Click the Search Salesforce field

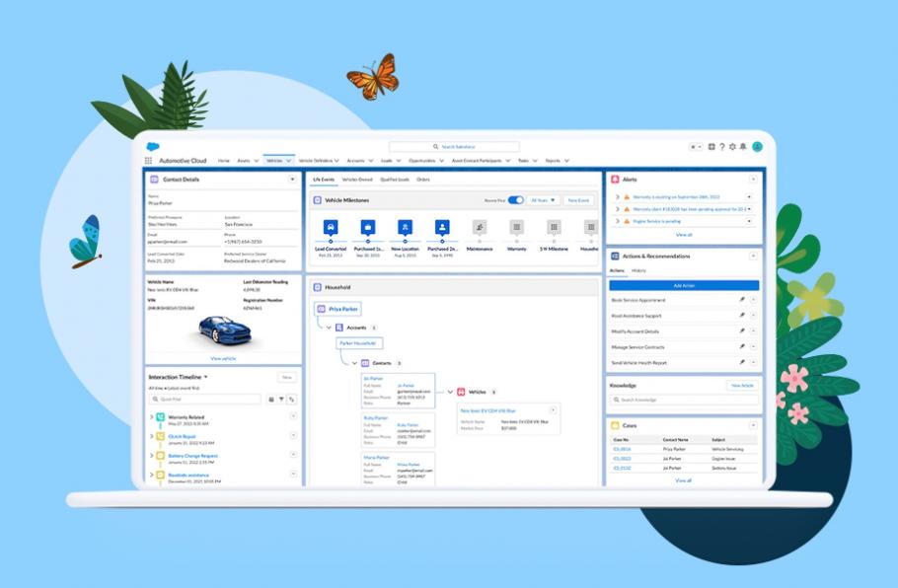point(454,147)
